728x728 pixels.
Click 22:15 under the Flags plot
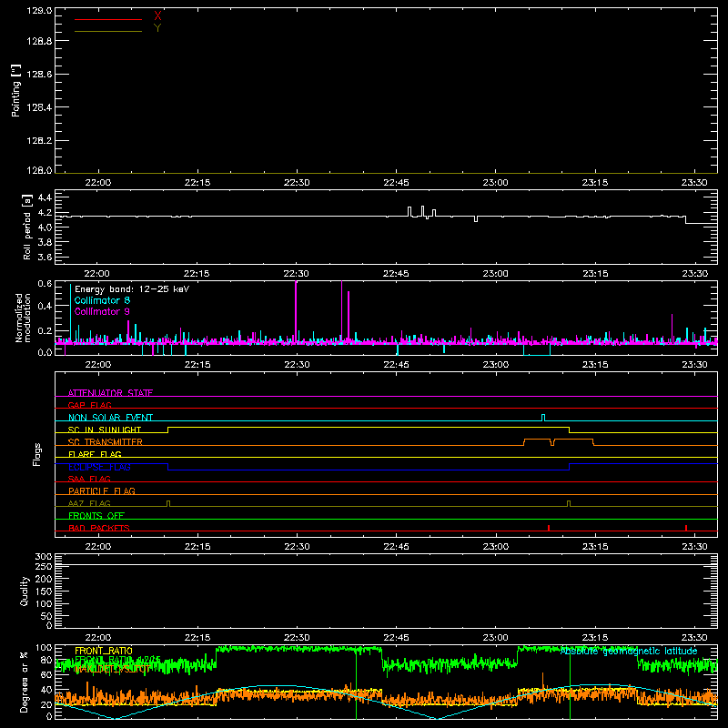pos(197,547)
